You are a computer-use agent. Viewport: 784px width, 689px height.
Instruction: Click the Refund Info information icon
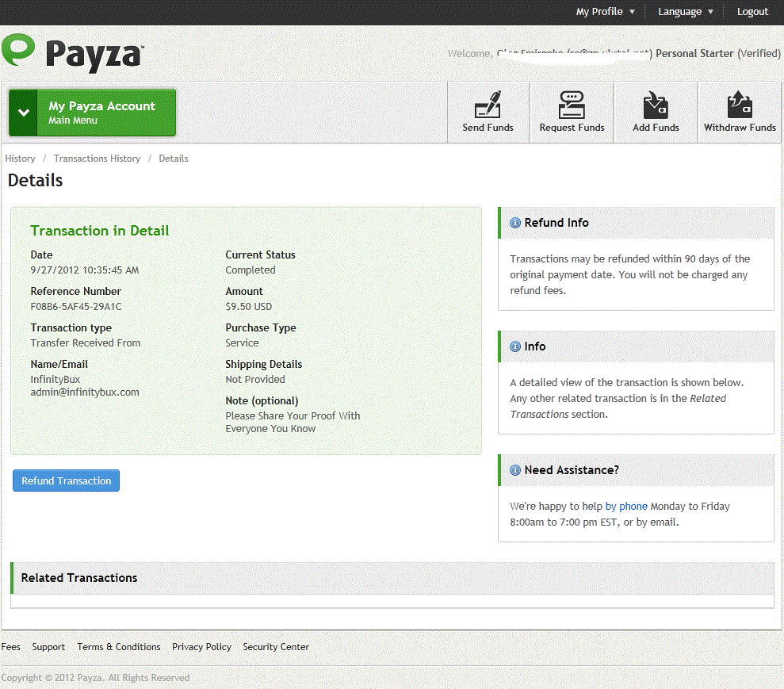[515, 223]
